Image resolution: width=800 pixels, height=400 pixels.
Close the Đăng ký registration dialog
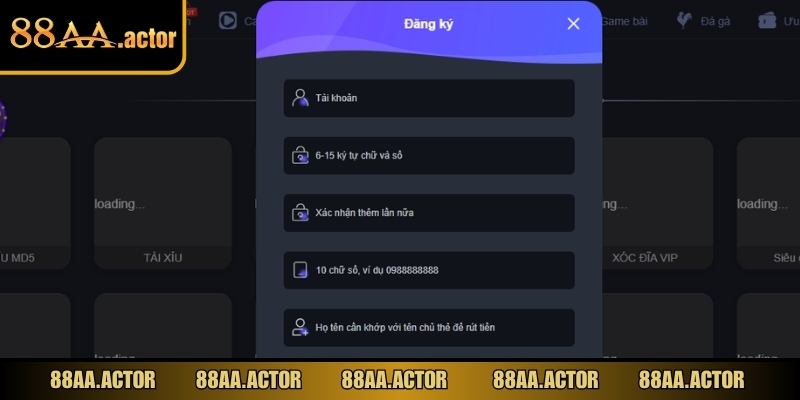[x=573, y=23]
